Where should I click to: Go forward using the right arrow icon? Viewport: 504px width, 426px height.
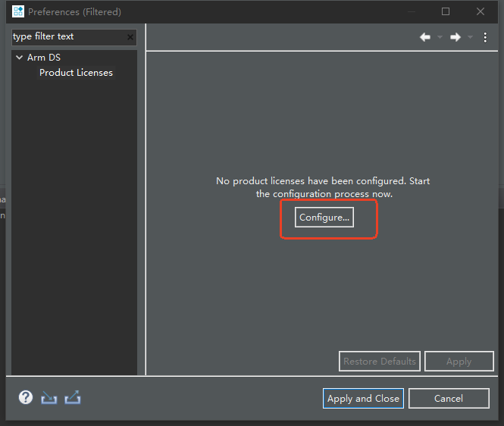455,37
